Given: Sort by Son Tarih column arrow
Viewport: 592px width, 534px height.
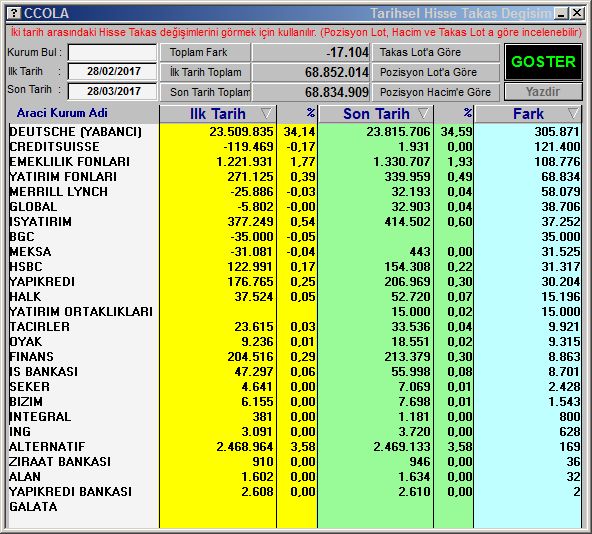Looking at the screenshot, I should tap(423, 113).
